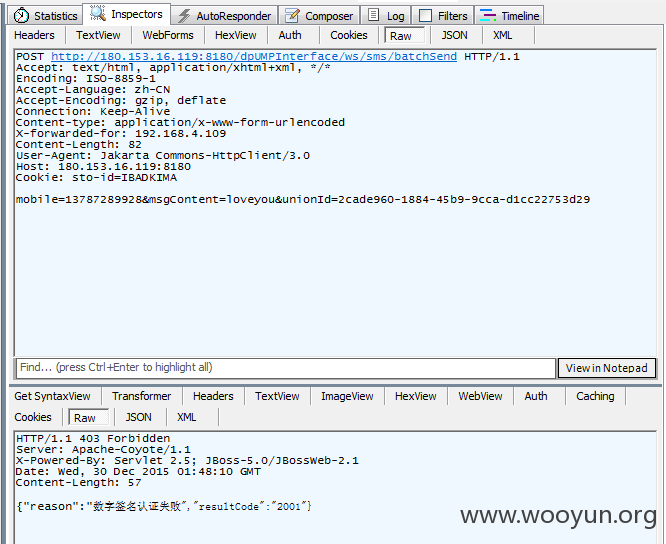Click the Content-type urlencoded header line

click(x=180, y=123)
